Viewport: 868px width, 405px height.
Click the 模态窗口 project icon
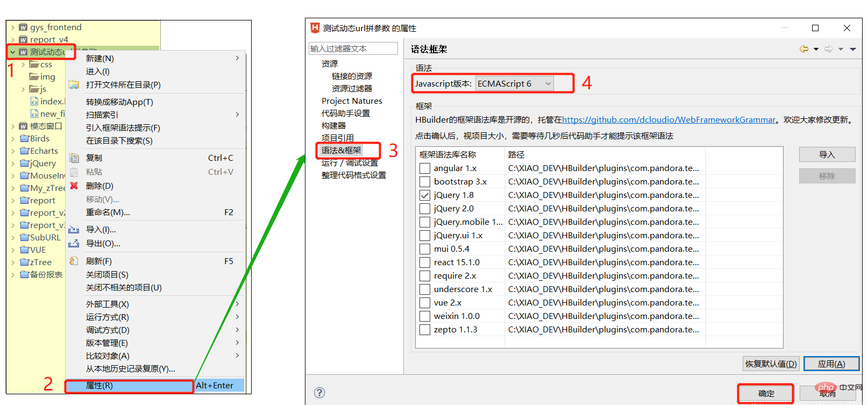point(23,126)
